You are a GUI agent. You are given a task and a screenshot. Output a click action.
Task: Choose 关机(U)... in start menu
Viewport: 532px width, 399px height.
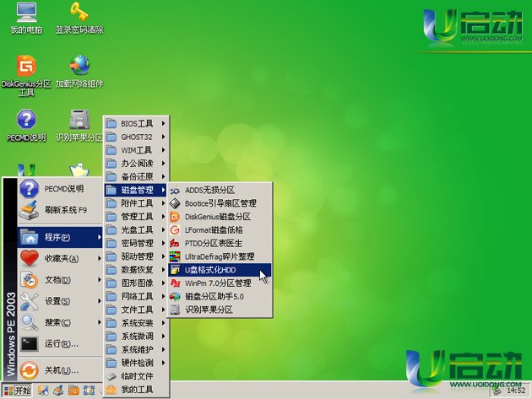60,370
